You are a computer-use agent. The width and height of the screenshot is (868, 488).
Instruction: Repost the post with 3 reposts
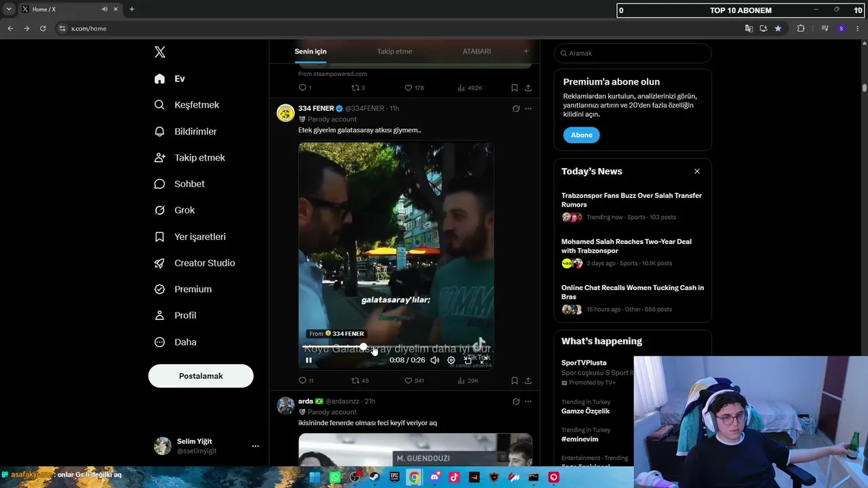pos(358,88)
